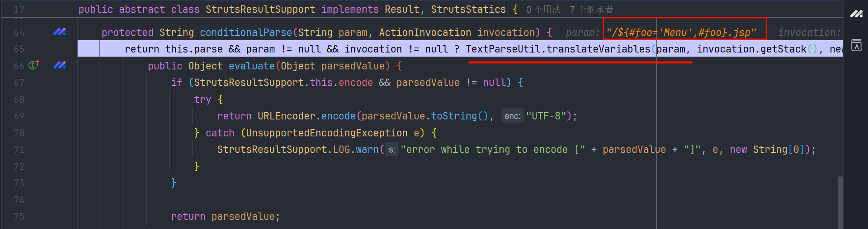The width and height of the screenshot is (868, 229).
Task: Click the "s:" parameter hint on line 71
Action: [392, 150]
